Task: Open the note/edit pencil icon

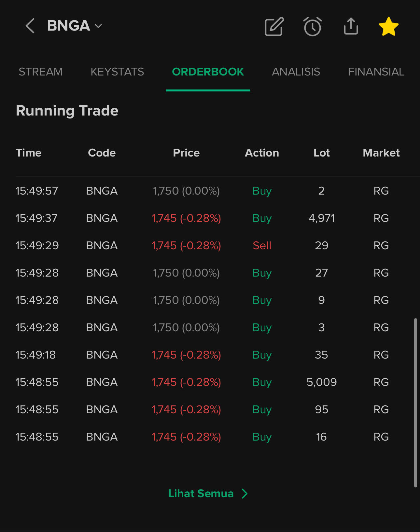Action: 274,26
